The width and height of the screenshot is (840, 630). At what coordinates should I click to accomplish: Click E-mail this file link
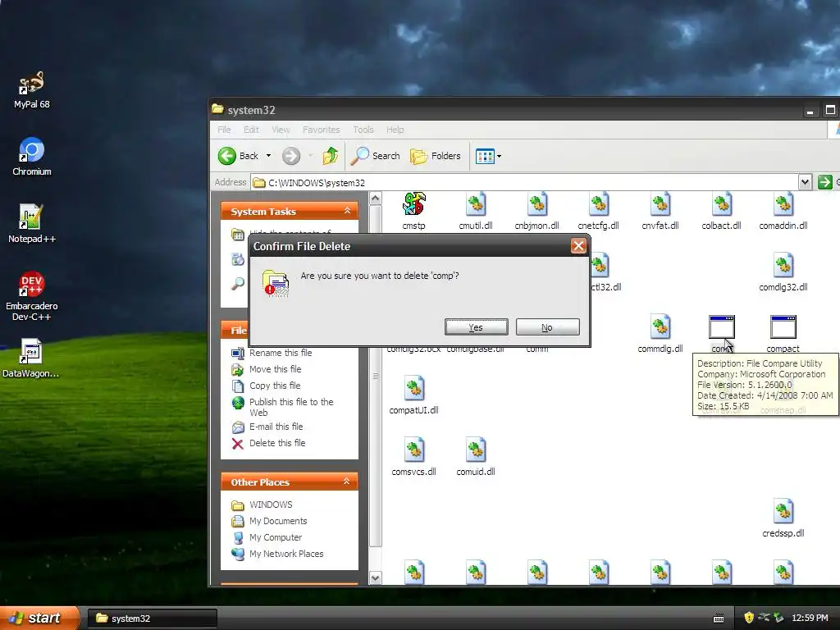click(x=276, y=427)
